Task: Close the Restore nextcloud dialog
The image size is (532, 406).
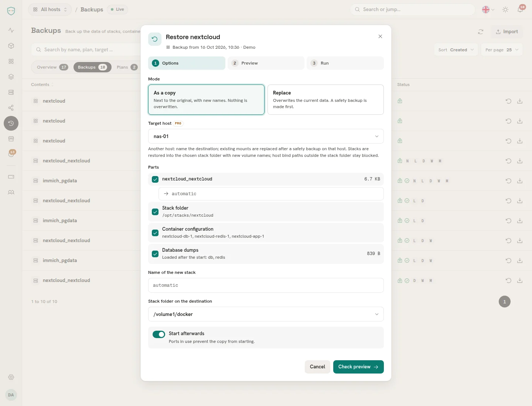Action: tap(380, 36)
